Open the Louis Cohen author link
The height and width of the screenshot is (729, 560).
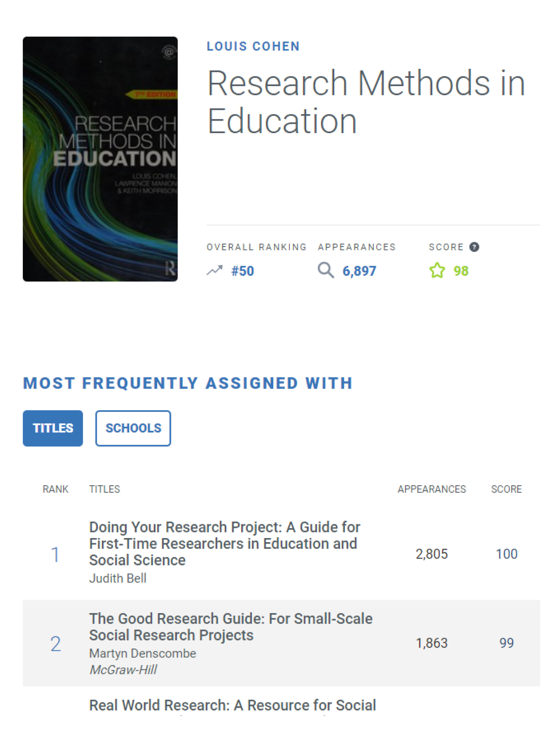click(253, 46)
